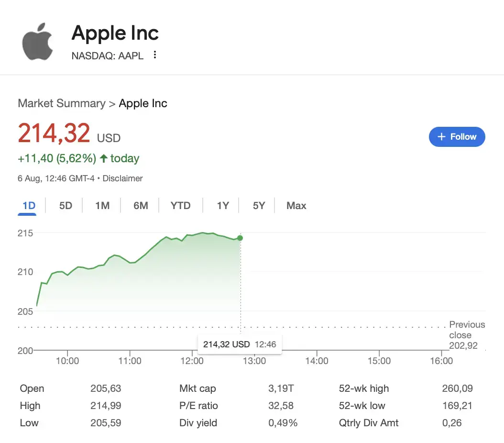This screenshot has width=504, height=443.
Task: Switch to the 1Y chart view
Action: point(222,205)
